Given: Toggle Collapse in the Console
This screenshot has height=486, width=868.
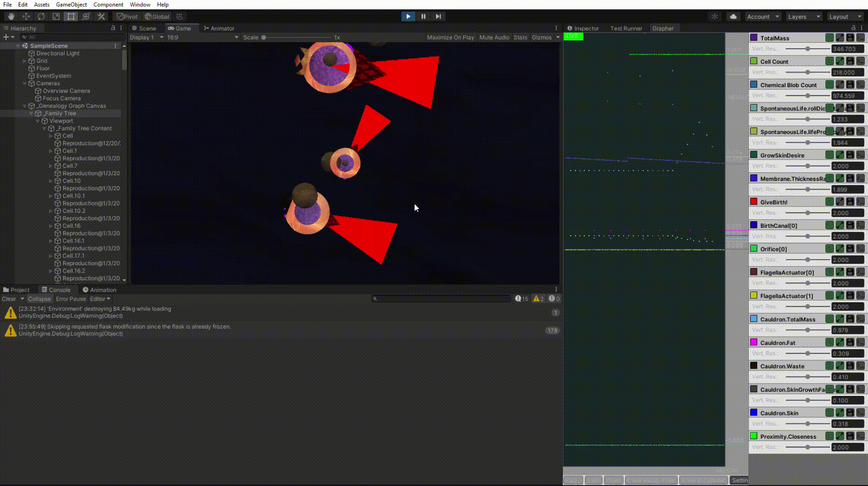Looking at the screenshot, I should click(x=39, y=299).
